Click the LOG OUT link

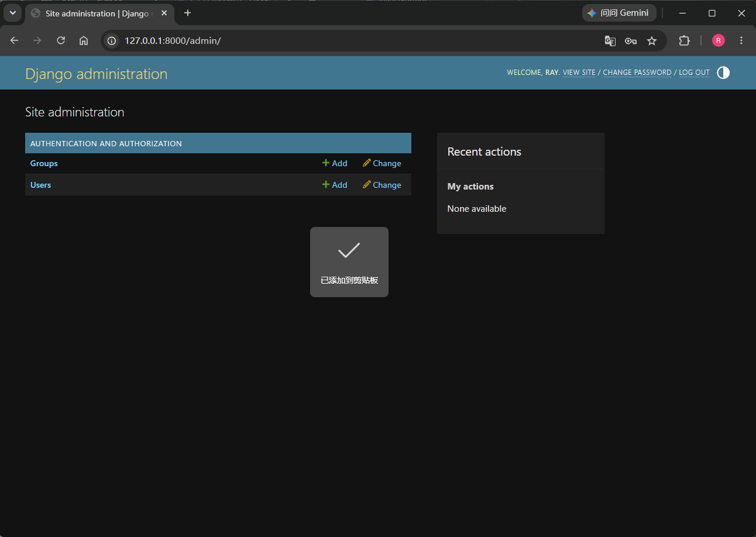coord(694,73)
